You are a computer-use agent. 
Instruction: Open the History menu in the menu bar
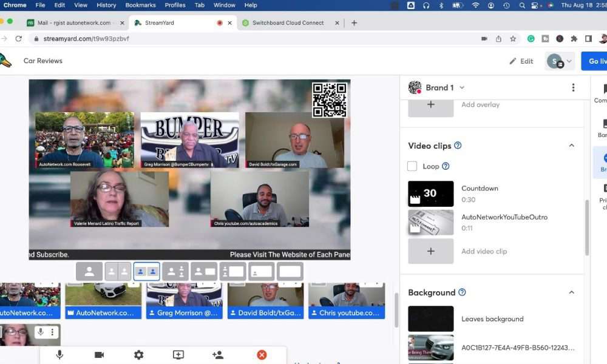pos(106,5)
